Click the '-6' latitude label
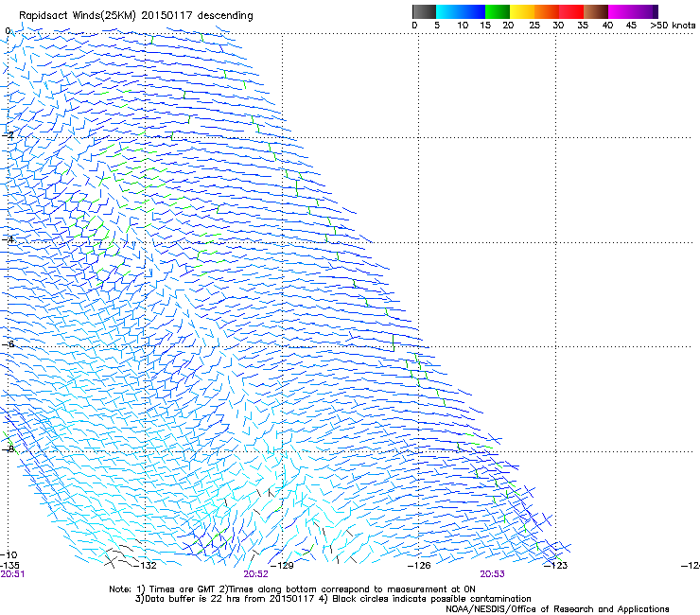The image size is (700, 615). [8, 343]
